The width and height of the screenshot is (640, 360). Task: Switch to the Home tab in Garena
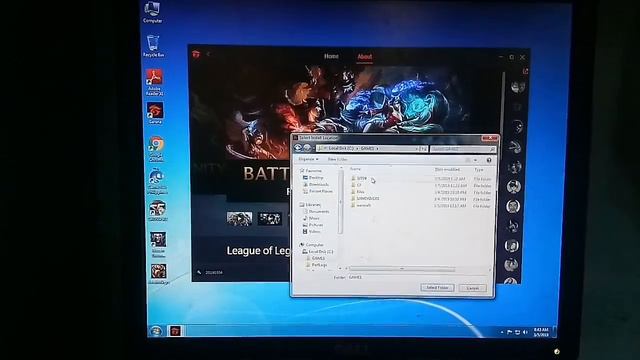pyautogui.click(x=331, y=56)
